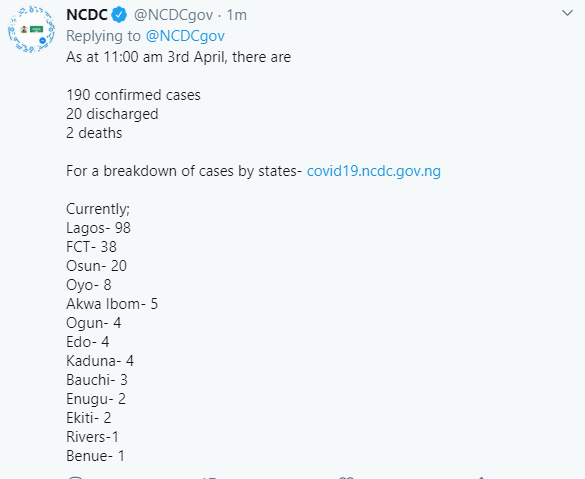Open the @NCDCgov handle beside the name
Screen dimensions: 585x479
173,15
